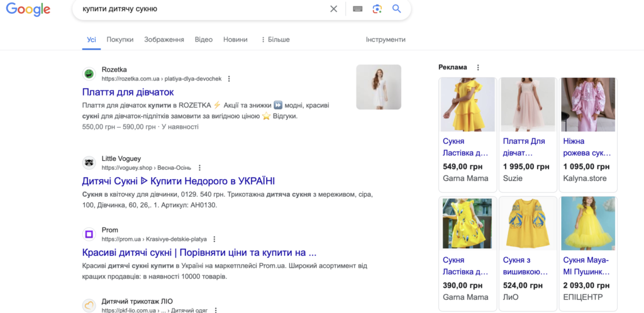
Task: Open three-dot menu next to Реклама
Action: [478, 67]
